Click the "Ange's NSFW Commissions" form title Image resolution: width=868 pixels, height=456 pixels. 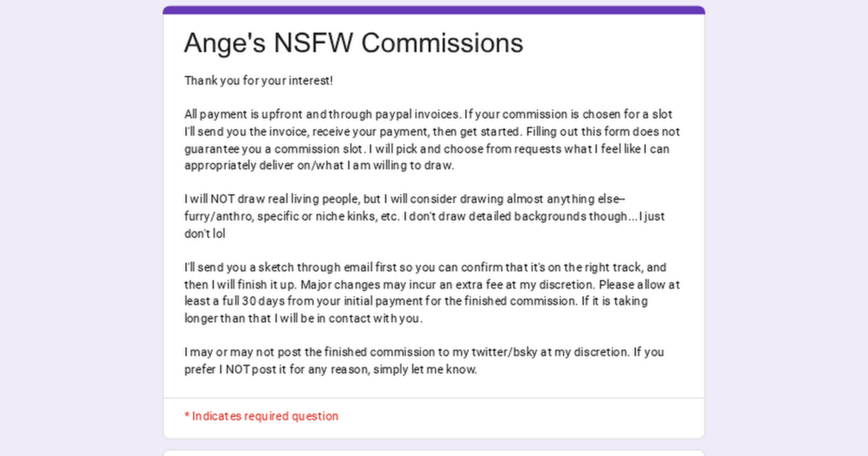point(353,43)
